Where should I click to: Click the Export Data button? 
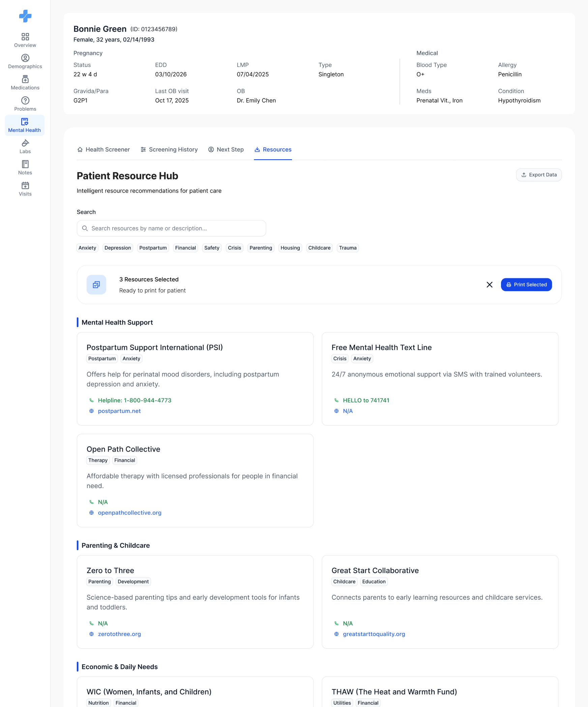click(539, 175)
